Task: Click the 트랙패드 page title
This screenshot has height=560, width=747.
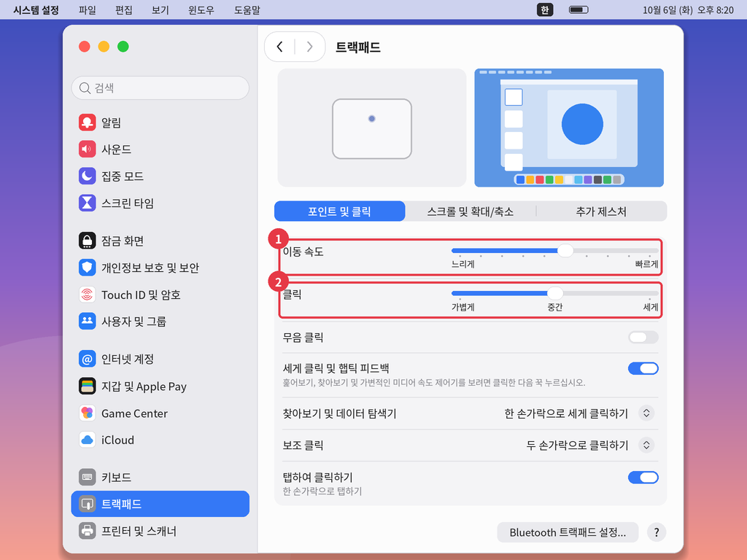Action: [357, 47]
